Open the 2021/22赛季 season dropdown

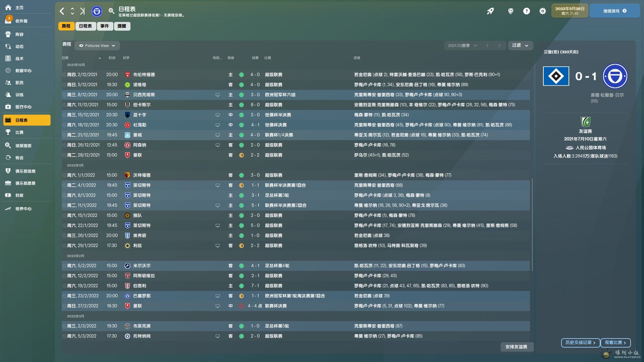click(x=462, y=46)
